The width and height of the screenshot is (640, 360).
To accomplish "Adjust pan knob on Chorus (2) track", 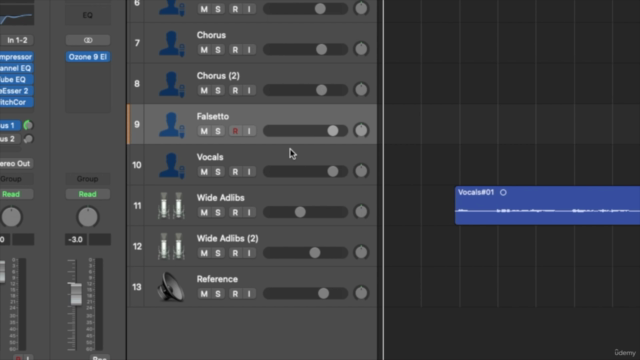I will pos(361,90).
